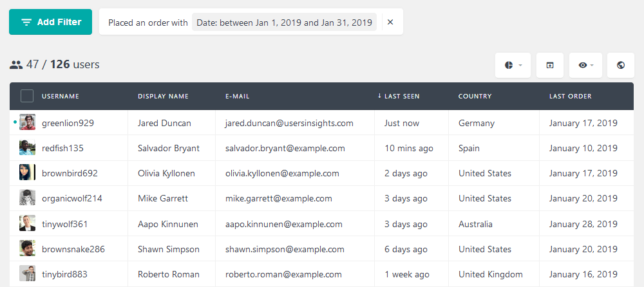
Task: Click email salvador.bryant@example.com
Action: pyautogui.click(x=285, y=148)
